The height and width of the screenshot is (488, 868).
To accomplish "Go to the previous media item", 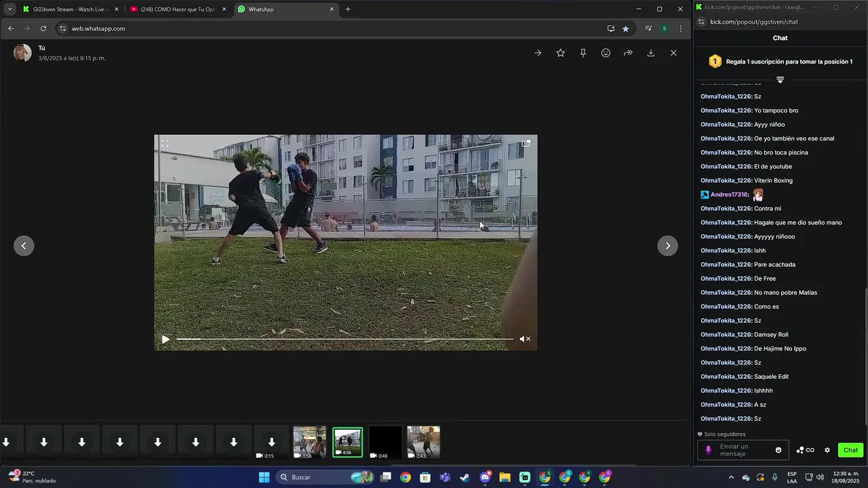I will pyautogui.click(x=24, y=245).
